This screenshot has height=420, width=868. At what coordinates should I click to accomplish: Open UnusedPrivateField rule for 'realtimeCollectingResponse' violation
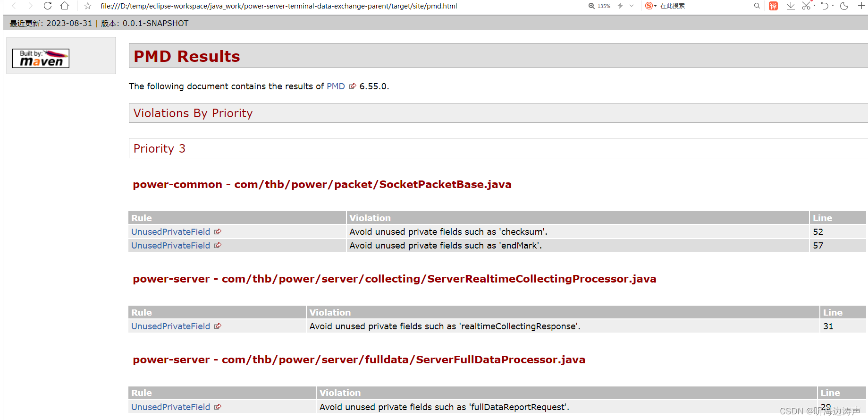[170, 326]
